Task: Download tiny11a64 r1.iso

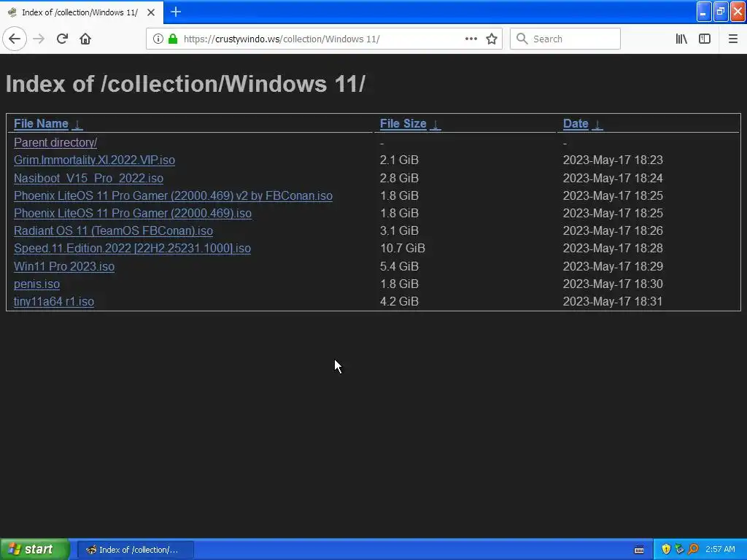Action: pos(54,301)
